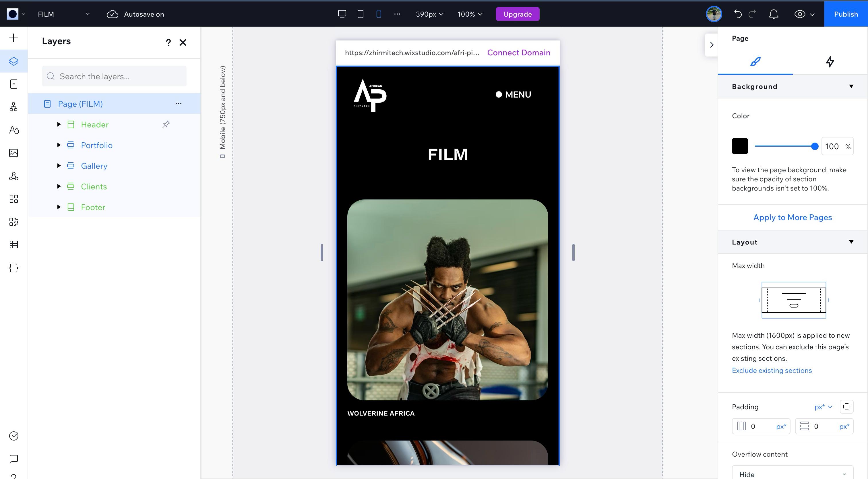Toggle the Header pin icon
The height and width of the screenshot is (479, 868).
[166, 125]
